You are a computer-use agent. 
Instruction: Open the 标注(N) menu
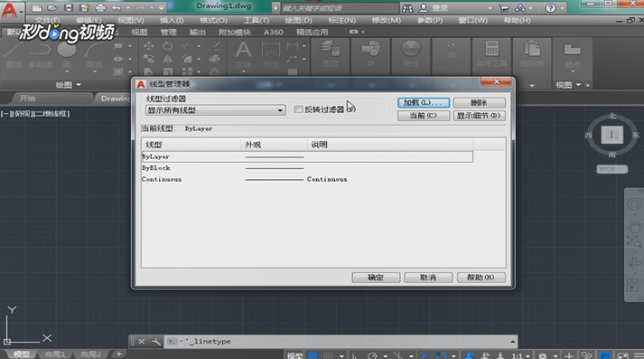(x=341, y=21)
